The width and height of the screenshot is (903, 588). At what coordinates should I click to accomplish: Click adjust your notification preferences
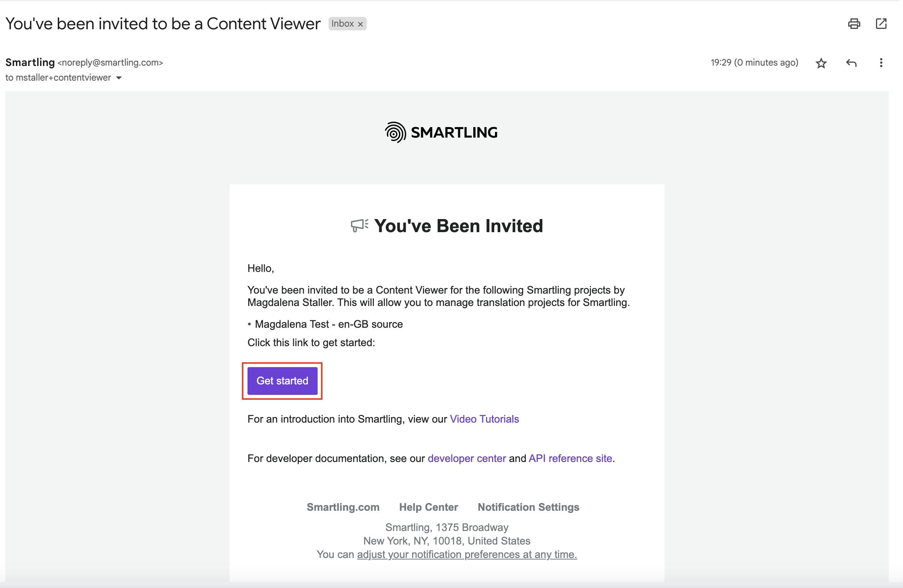coord(466,554)
